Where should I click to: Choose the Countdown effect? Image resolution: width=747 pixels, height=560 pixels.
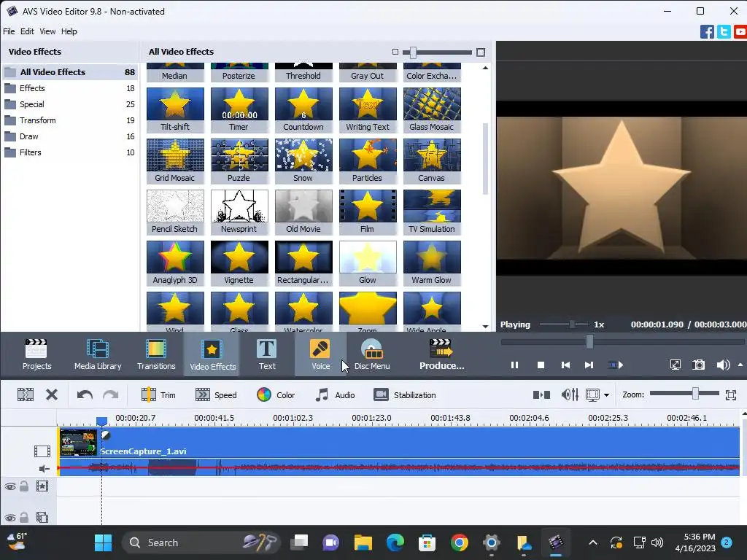tap(303, 109)
